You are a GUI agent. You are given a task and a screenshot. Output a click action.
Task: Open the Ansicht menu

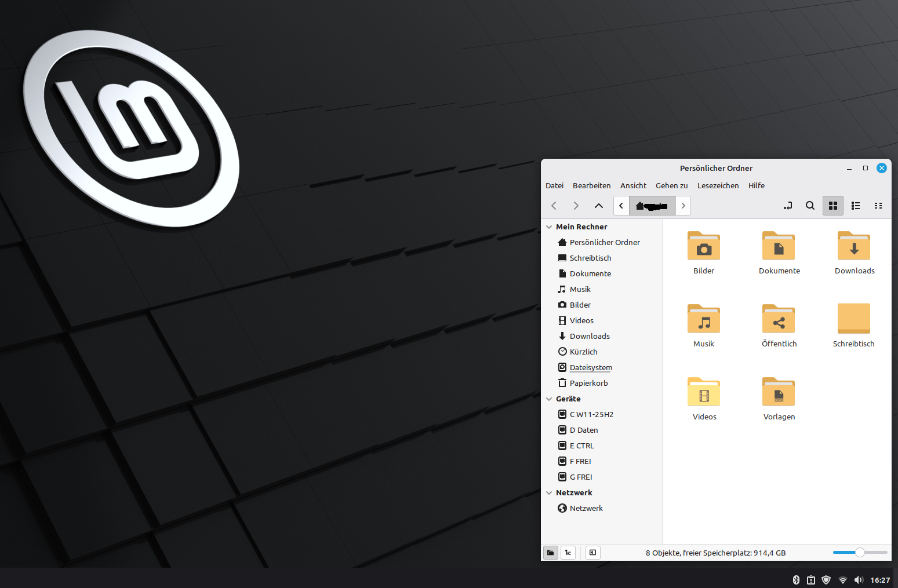pyautogui.click(x=633, y=186)
